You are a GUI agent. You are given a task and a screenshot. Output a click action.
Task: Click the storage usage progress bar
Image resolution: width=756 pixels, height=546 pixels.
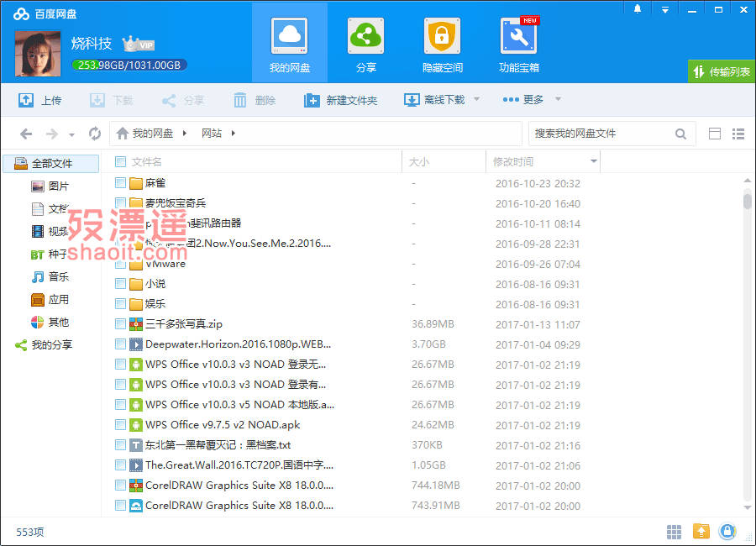[129, 66]
